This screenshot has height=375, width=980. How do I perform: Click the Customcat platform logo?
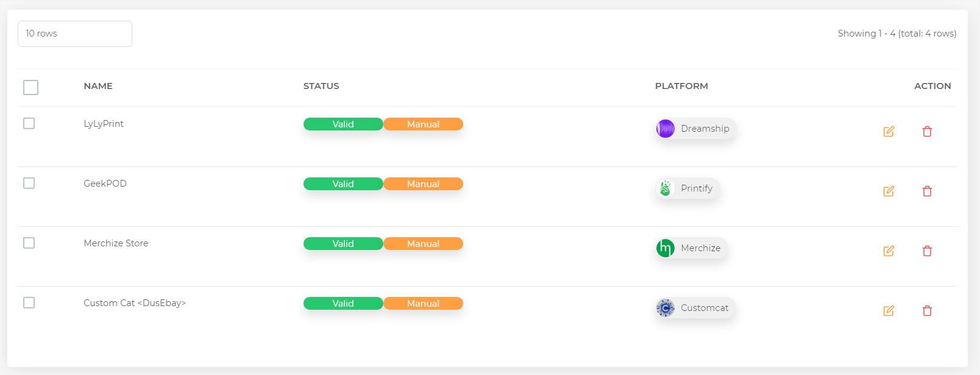(666, 308)
